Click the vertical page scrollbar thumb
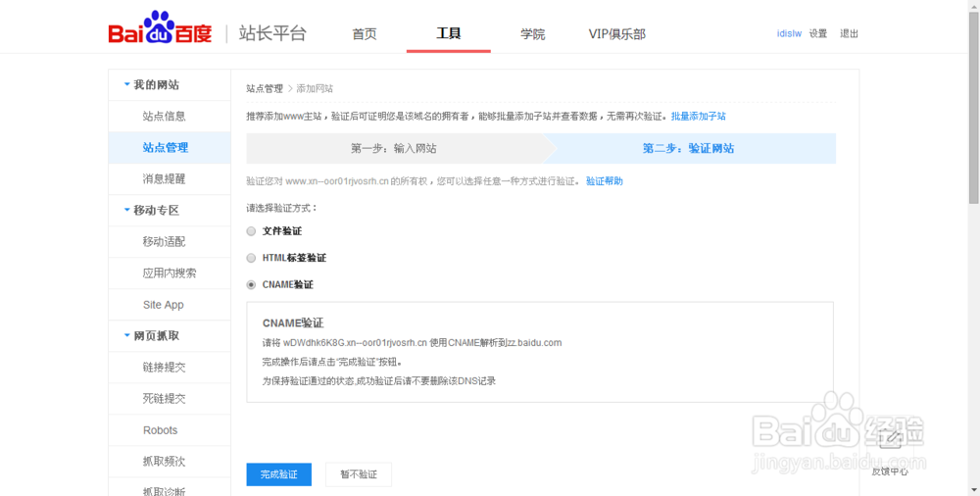The image size is (980, 496). coord(974,108)
